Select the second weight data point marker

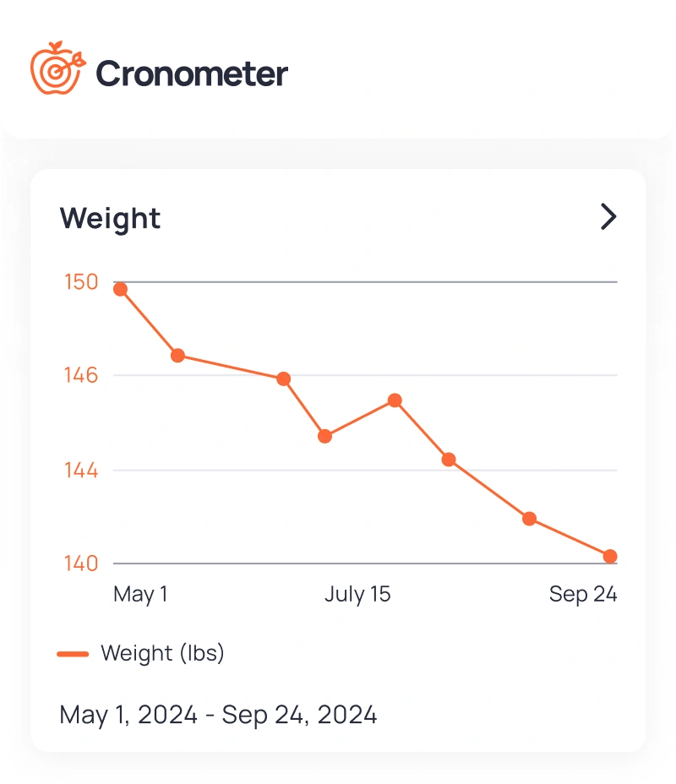(x=178, y=356)
